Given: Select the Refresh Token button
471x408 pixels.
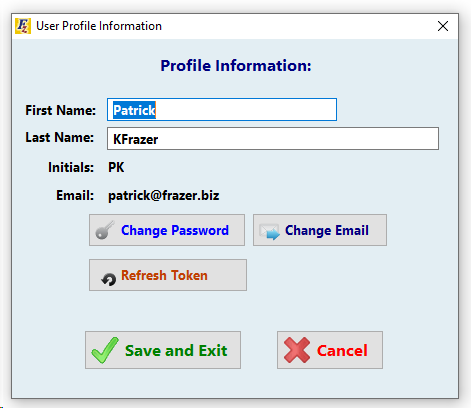Looking at the screenshot, I should click(x=168, y=275).
